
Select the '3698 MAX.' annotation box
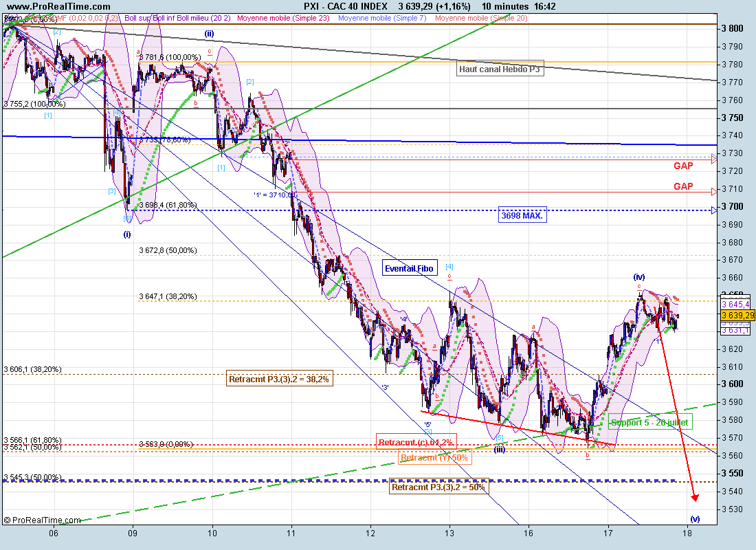[x=523, y=216]
